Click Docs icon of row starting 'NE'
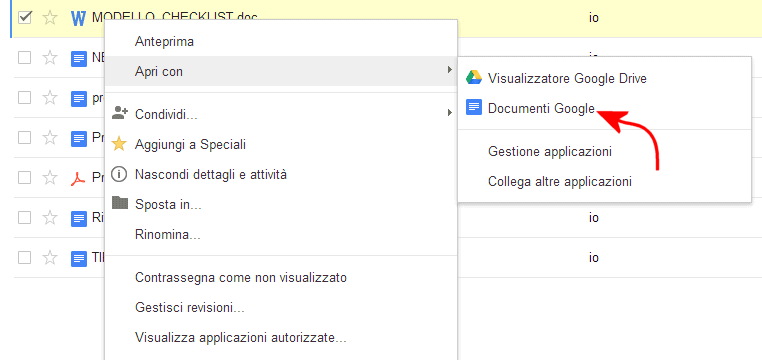The width and height of the screenshot is (762, 360). (x=79, y=59)
